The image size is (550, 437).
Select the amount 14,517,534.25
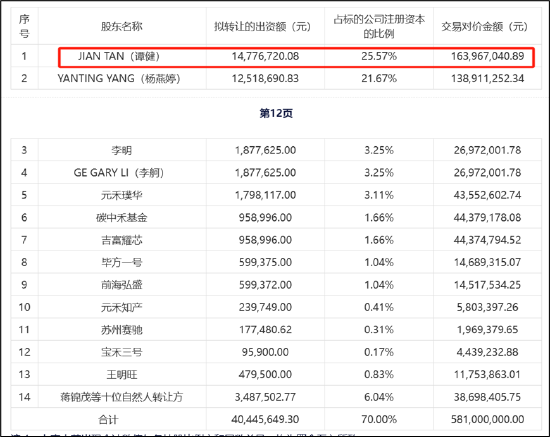[x=487, y=285]
